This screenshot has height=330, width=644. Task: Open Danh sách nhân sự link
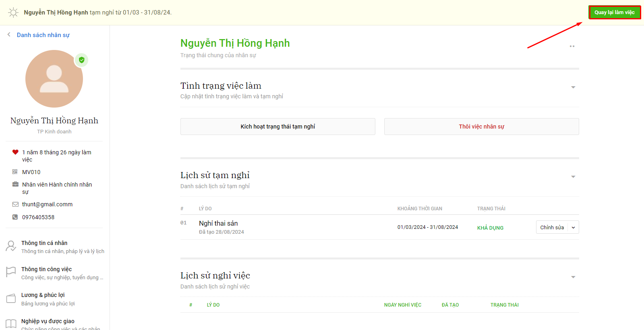(x=43, y=35)
